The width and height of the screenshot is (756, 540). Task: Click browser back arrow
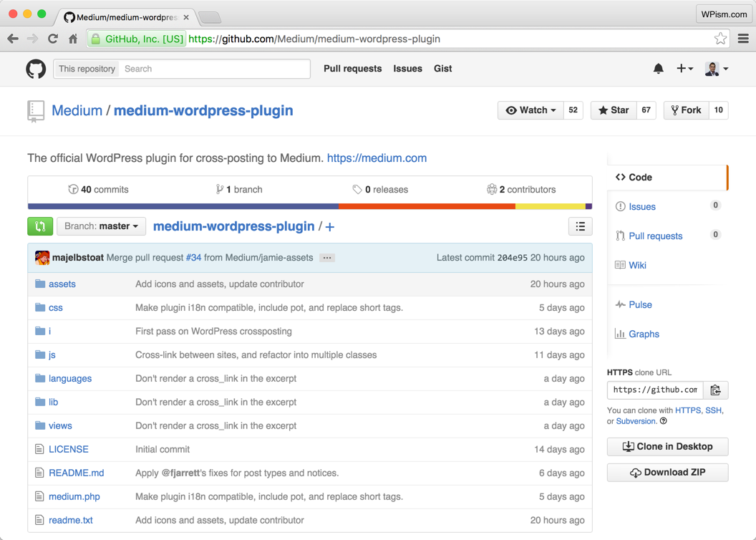tap(13, 39)
